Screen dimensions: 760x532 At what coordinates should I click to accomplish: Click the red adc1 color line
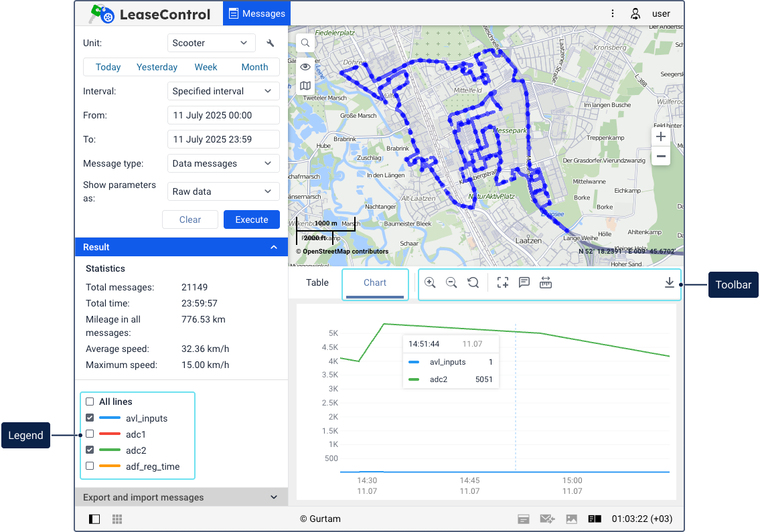pos(110,434)
